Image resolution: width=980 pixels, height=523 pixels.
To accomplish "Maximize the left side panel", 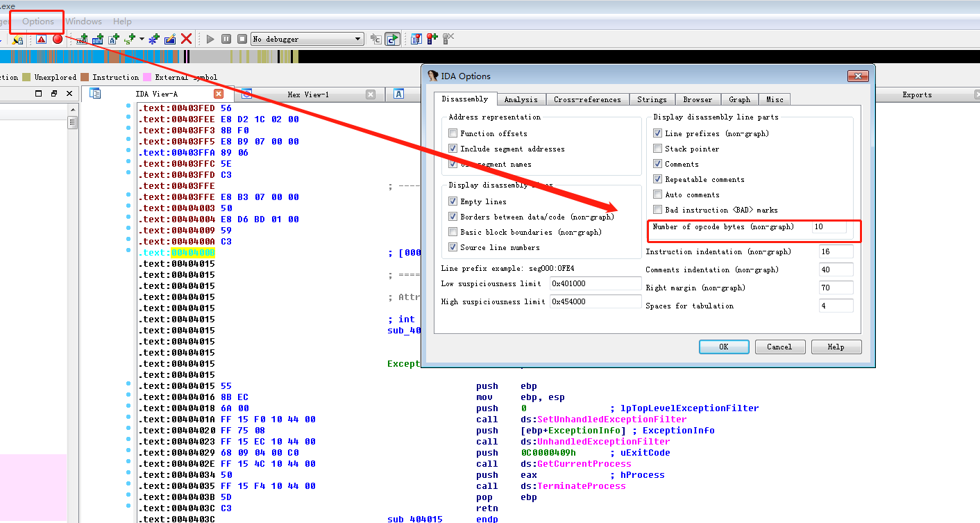I will click(39, 94).
